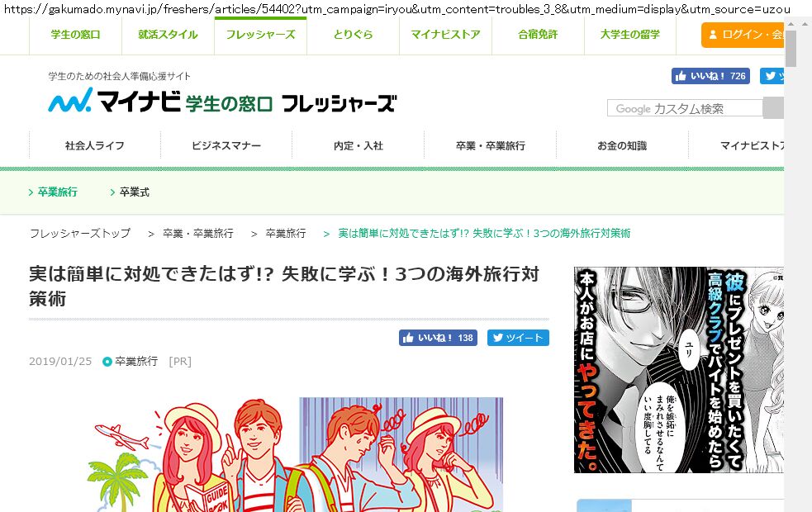Click the orange ログイン button
Image resolution: width=812 pixels, height=512 pixels.
tap(743, 35)
